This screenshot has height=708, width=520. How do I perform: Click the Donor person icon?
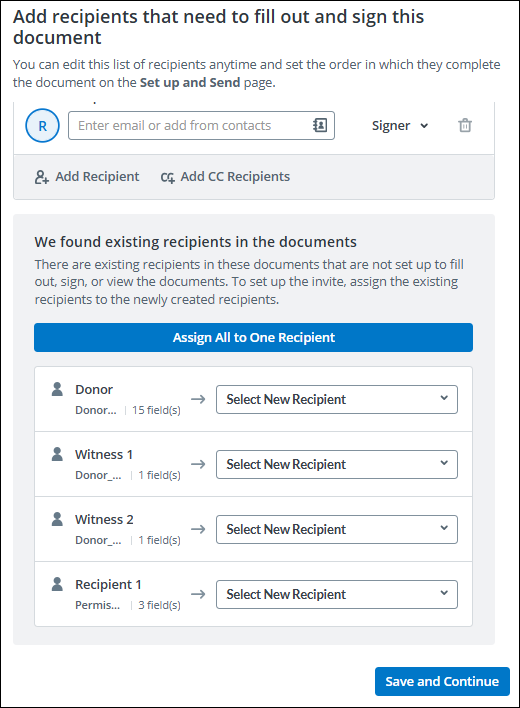(57, 389)
